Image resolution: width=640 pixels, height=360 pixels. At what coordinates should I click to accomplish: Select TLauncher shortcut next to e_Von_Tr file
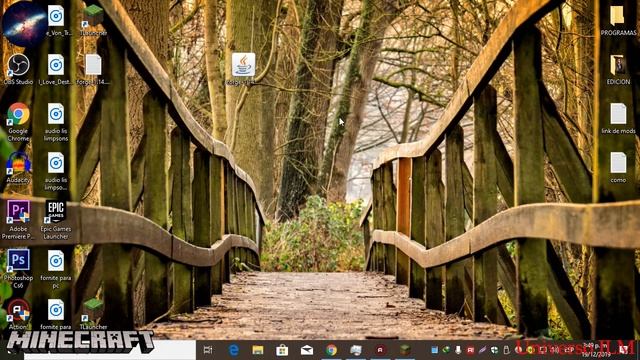click(x=93, y=20)
